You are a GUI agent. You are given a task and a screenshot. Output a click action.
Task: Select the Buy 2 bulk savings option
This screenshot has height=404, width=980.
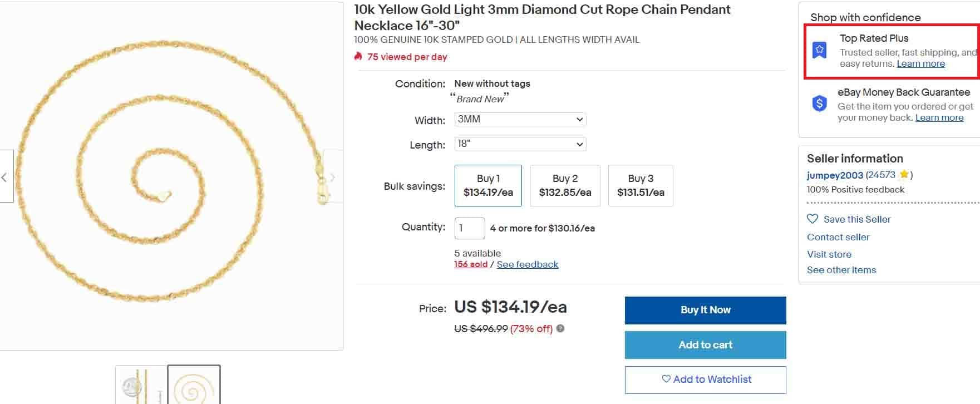565,185
